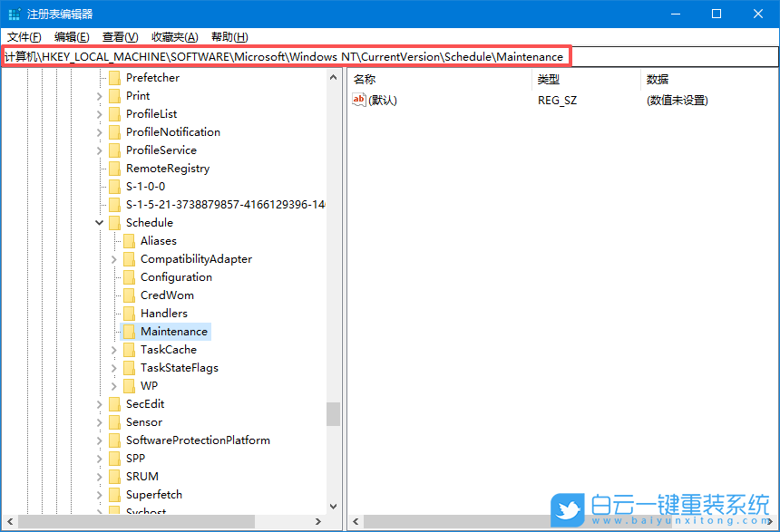Click the 名称 column header
This screenshot has width=780, height=532.
tap(366, 79)
